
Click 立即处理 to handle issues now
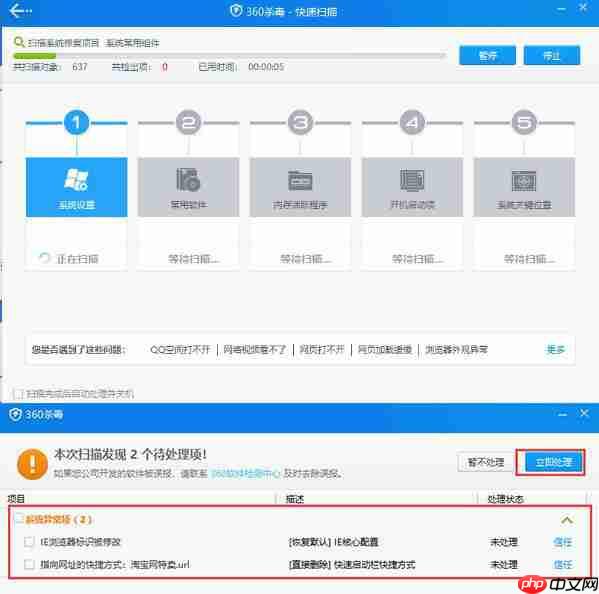tap(554, 462)
